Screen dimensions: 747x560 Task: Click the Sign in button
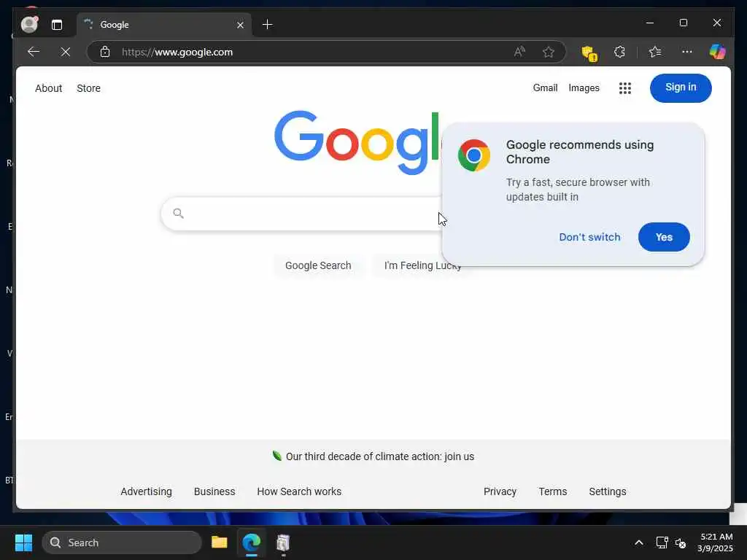tap(681, 87)
